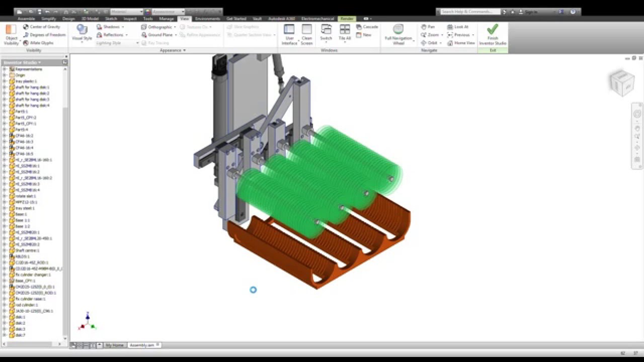This screenshot has height=362, width=644.
Task: Toggle iMate Glyphs display
Action: coord(38,43)
